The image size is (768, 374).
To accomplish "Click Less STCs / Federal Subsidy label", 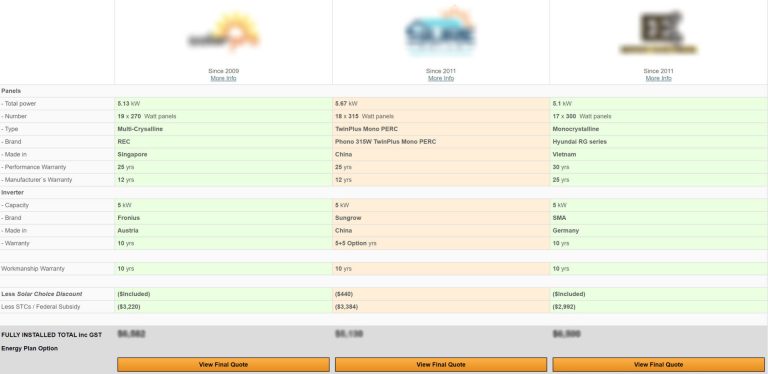I will (41, 307).
